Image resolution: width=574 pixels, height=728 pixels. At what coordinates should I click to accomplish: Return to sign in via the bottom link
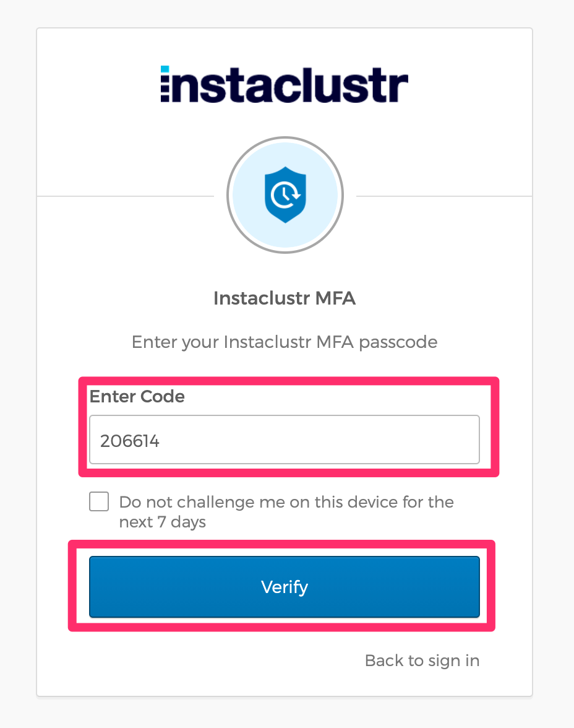[422, 661]
